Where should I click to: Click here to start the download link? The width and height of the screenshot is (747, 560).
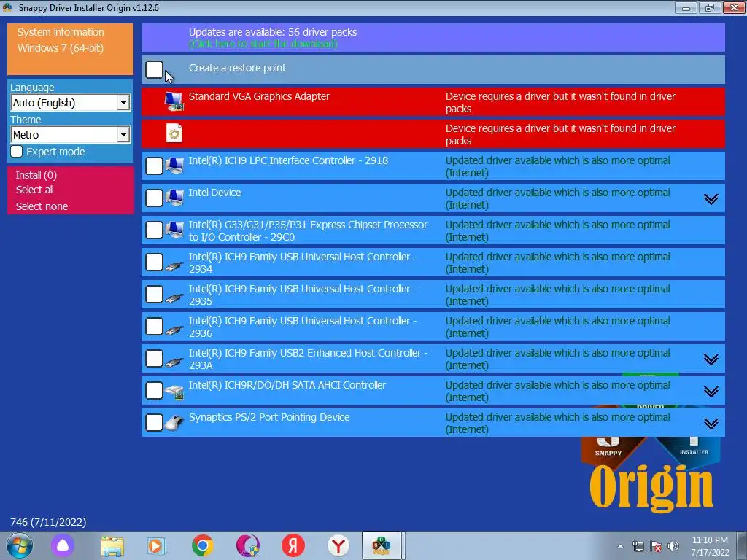pyautogui.click(x=263, y=44)
